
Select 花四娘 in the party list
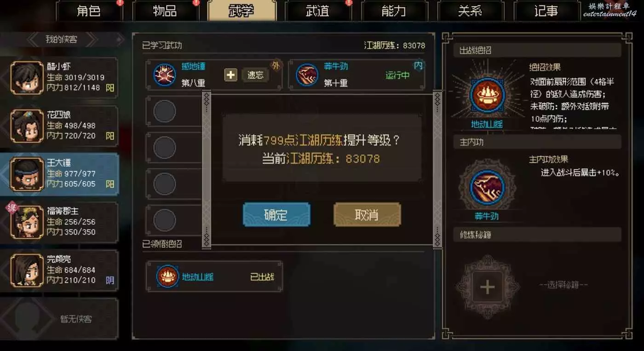tap(59, 126)
